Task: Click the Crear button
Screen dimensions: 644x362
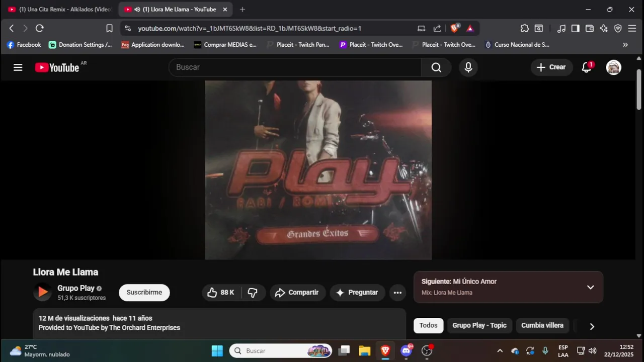Action: (551, 67)
